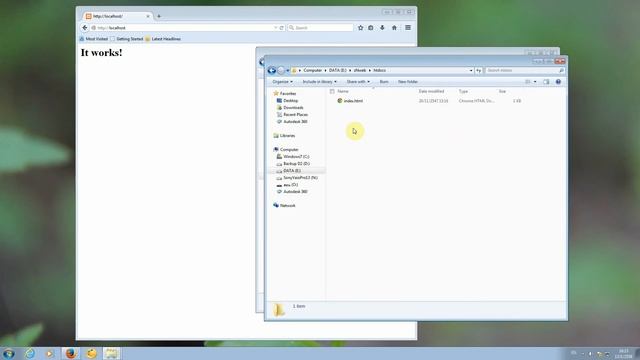This screenshot has width=640, height=360.
Task: Create a New folder from the toolbar
Action: (408, 82)
